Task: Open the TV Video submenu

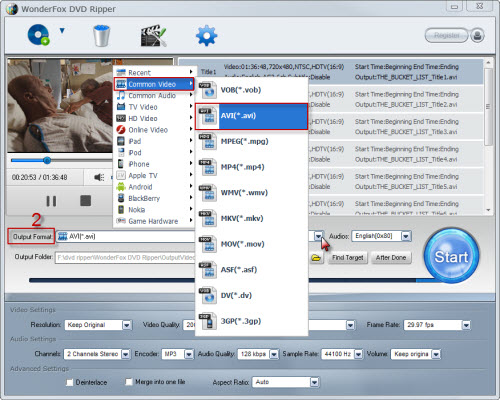Action: [x=154, y=107]
